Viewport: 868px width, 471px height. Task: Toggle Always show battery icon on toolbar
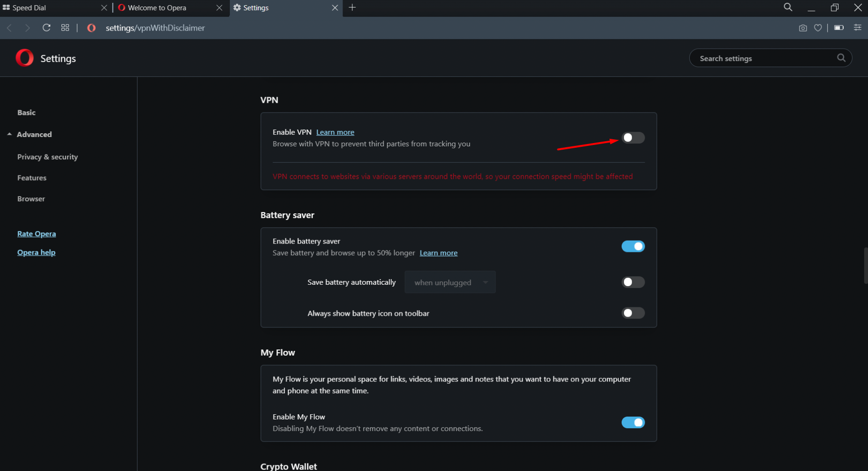(x=633, y=313)
